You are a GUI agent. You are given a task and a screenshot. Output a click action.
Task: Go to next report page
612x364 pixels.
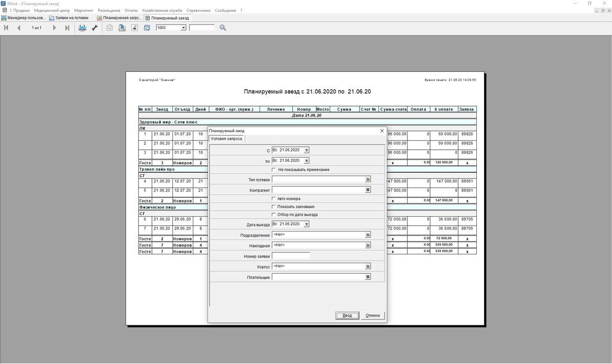(55, 28)
